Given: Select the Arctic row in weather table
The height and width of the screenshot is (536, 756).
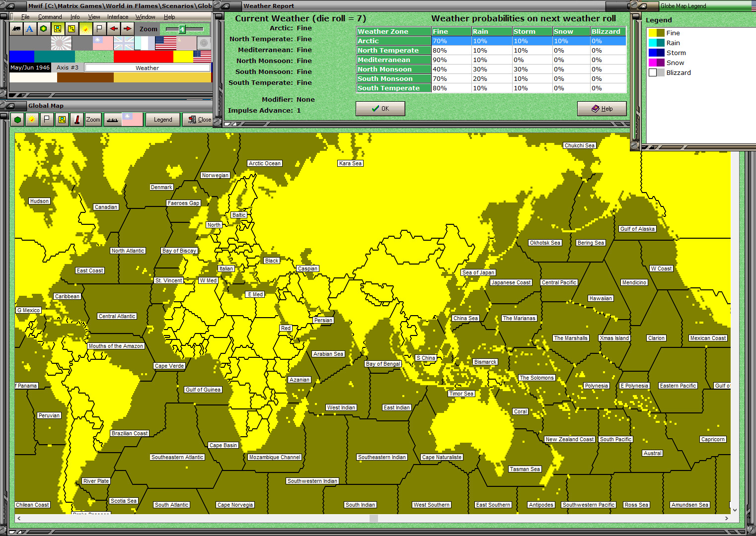Looking at the screenshot, I should tap(491, 41).
